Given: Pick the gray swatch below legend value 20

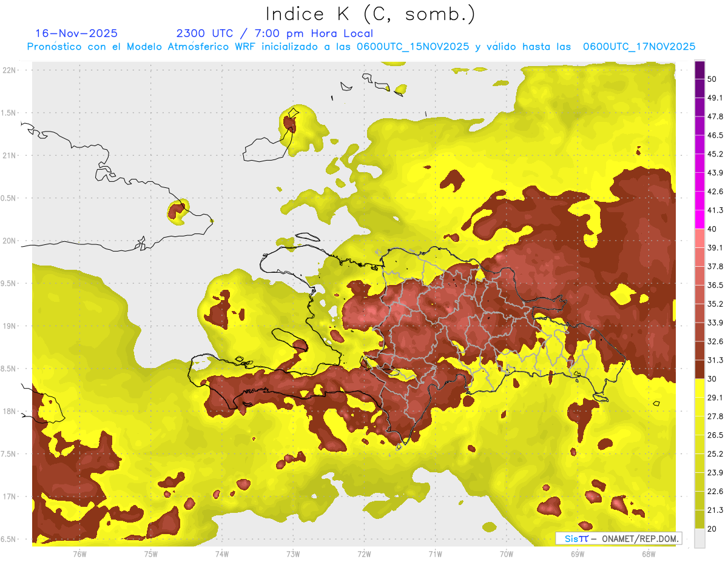Looking at the screenshot, I should point(699,538).
